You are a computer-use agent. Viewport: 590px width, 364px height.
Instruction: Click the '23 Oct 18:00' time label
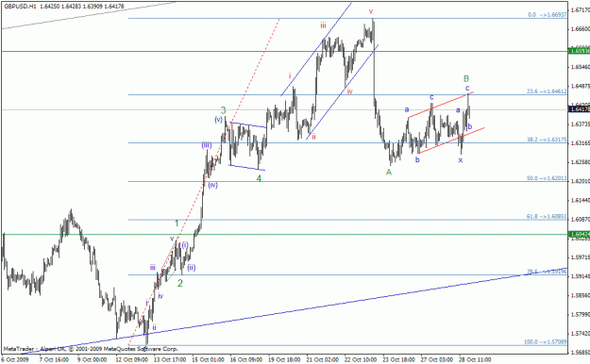click(399, 360)
